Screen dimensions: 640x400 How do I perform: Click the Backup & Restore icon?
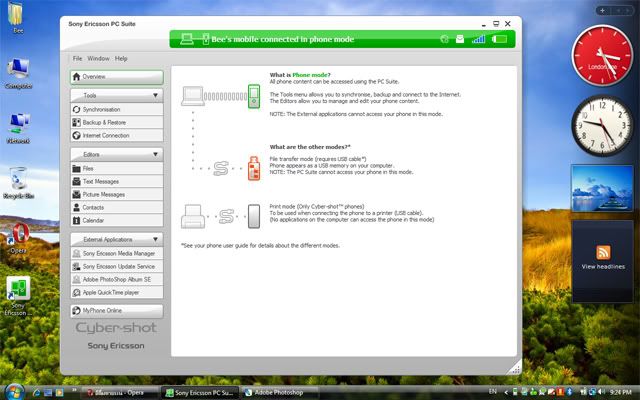[76, 122]
